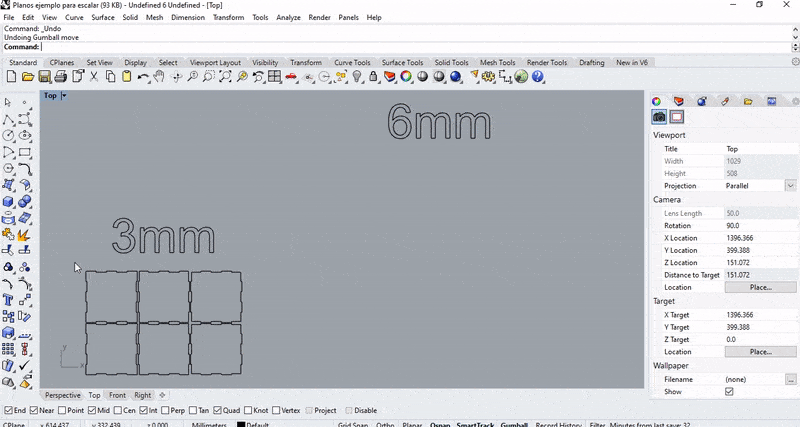This screenshot has width=800, height=427.
Task: Toggle the Int osnap checkbox
Action: pos(143,410)
